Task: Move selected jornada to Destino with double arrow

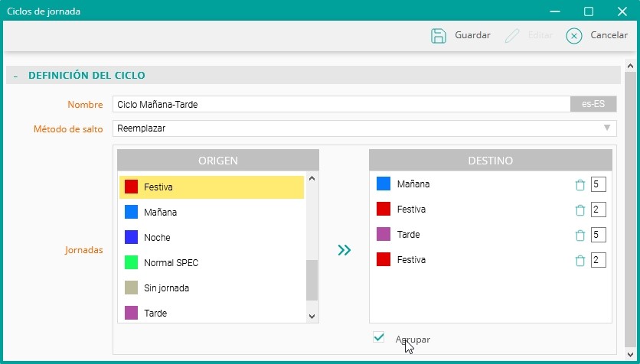Action: point(344,250)
